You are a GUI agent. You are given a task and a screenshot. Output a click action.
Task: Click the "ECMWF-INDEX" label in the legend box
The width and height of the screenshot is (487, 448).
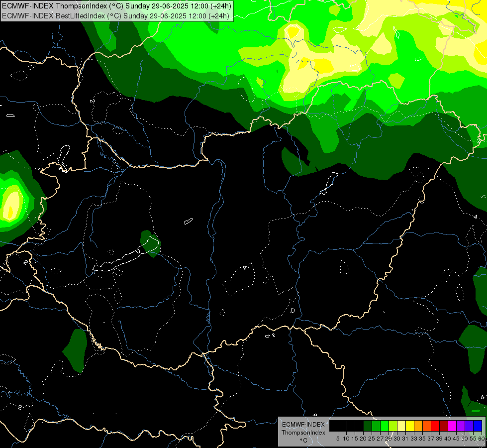click(x=303, y=425)
